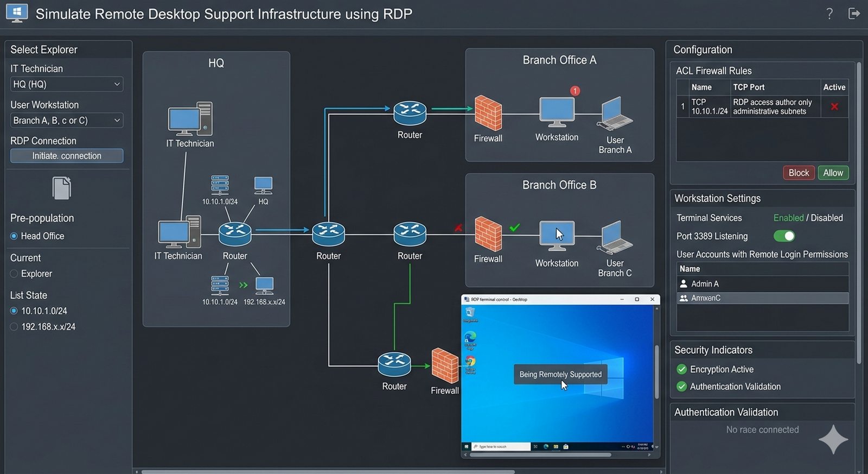Select the Branch Office A firewall icon
The height and width of the screenshot is (474, 868).
pyautogui.click(x=488, y=113)
